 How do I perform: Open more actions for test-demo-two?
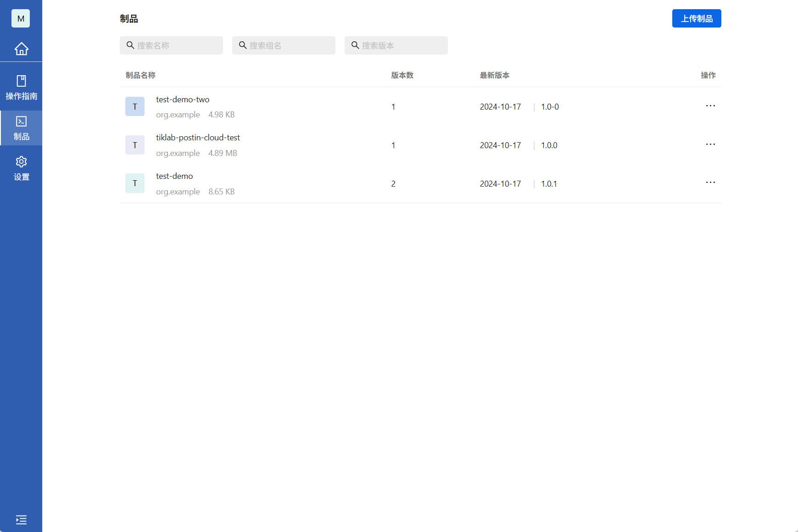710,106
